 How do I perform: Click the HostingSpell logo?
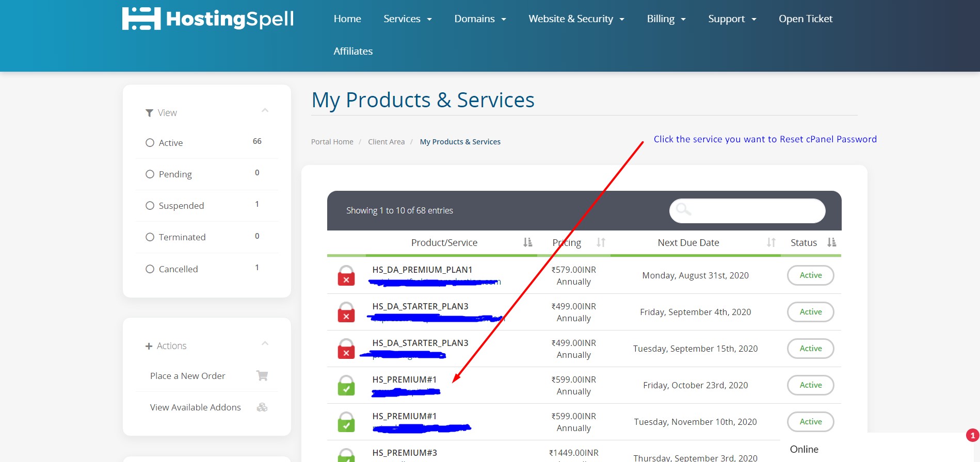click(207, 19)
